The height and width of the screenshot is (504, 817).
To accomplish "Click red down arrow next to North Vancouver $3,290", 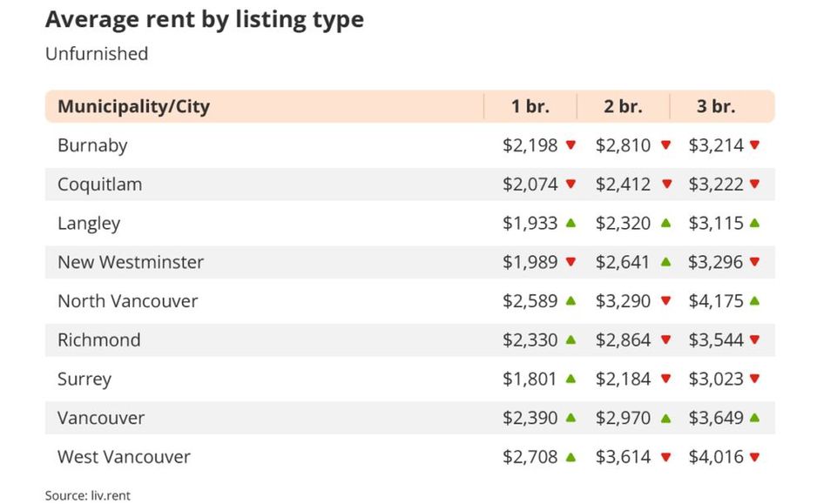I will point(665,301).
